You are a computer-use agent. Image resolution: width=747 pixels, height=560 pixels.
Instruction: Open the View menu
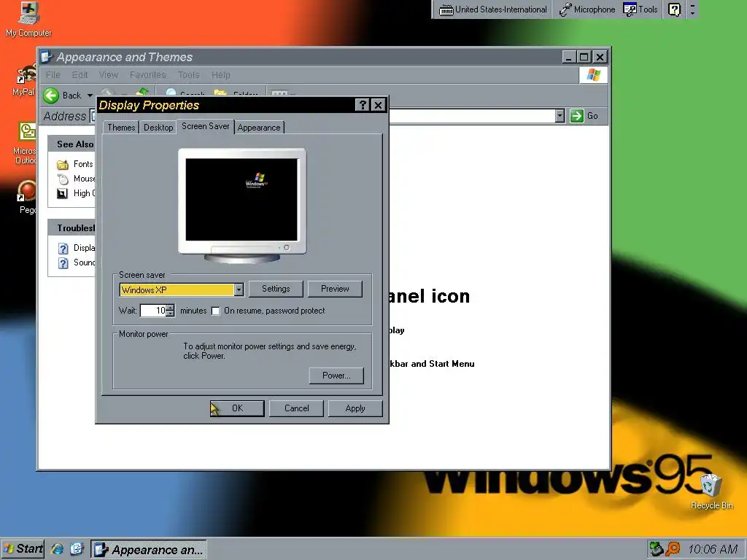[x=109, y=75]
